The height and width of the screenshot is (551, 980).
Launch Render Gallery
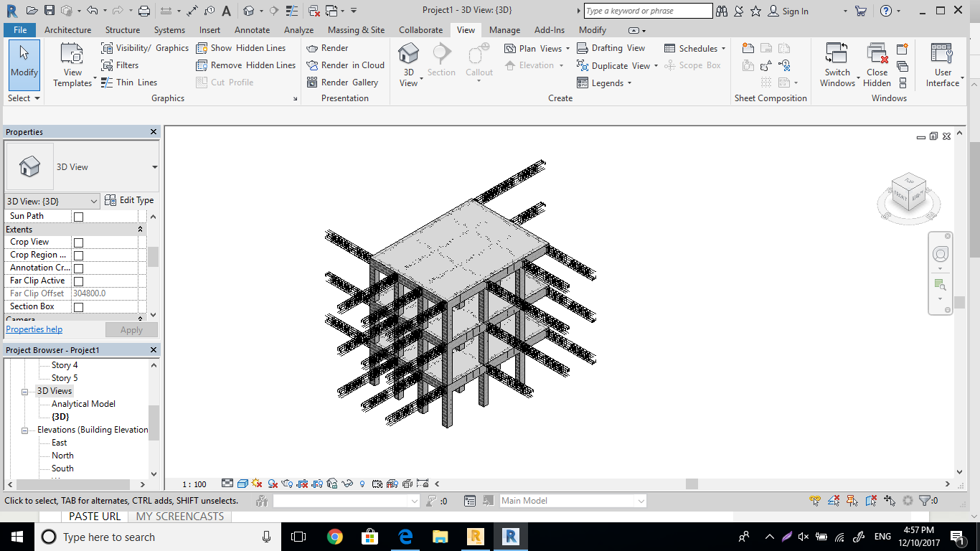click(345, 82)
